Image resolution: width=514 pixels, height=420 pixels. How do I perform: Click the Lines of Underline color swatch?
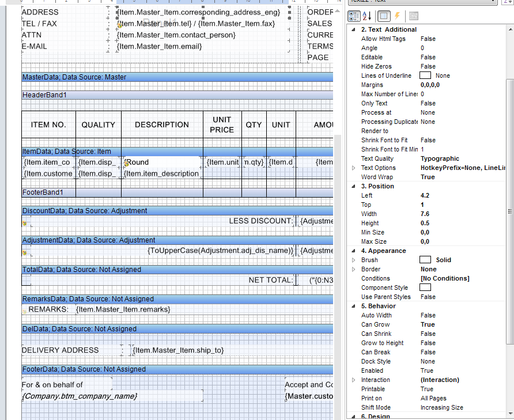(x=425, y=75)
